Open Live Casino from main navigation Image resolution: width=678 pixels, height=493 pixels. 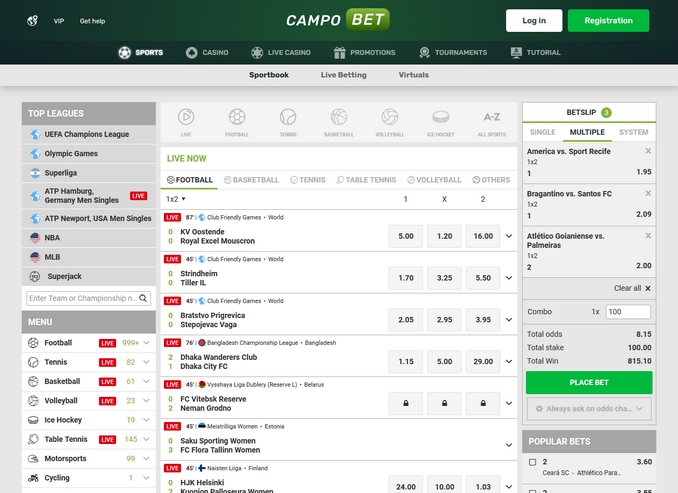281,52
